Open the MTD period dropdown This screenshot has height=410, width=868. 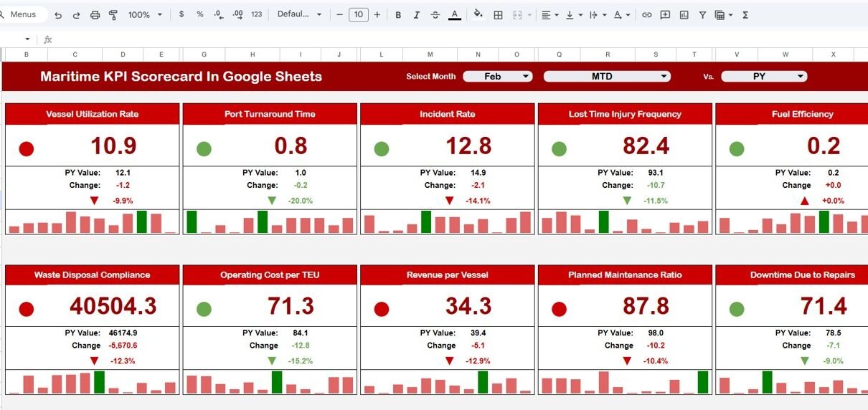606,77
